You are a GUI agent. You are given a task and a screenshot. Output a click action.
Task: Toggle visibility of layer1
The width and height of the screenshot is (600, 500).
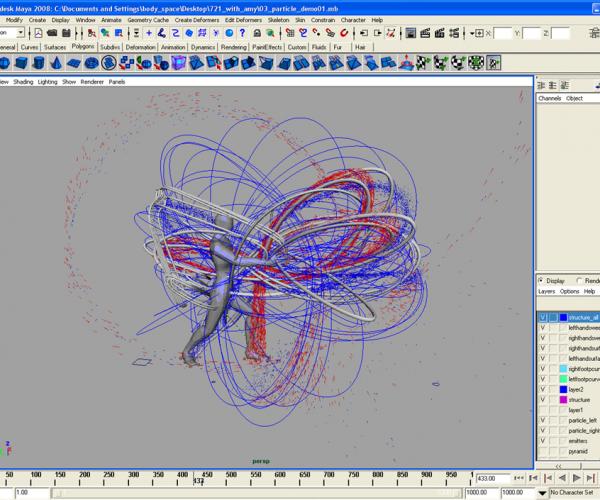coord(543,410)
